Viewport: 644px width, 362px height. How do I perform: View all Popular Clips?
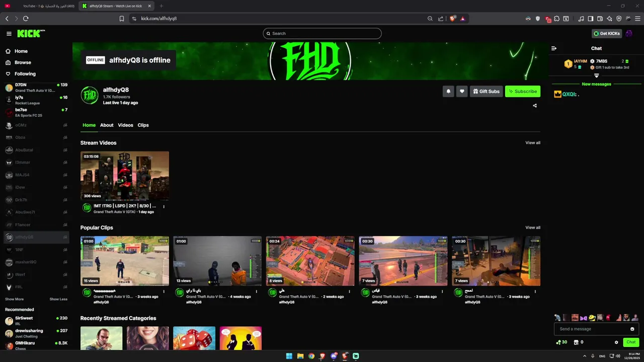click(x=533, y=228)
